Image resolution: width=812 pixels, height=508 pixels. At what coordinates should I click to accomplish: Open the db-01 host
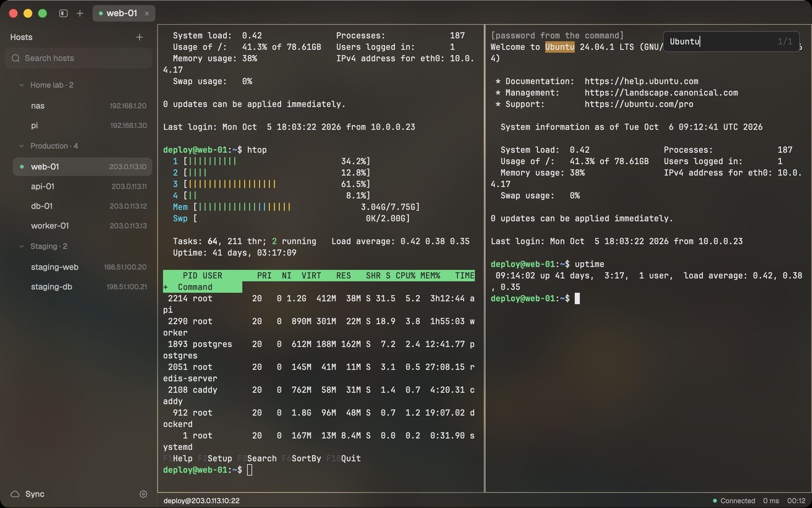point(82,206)
